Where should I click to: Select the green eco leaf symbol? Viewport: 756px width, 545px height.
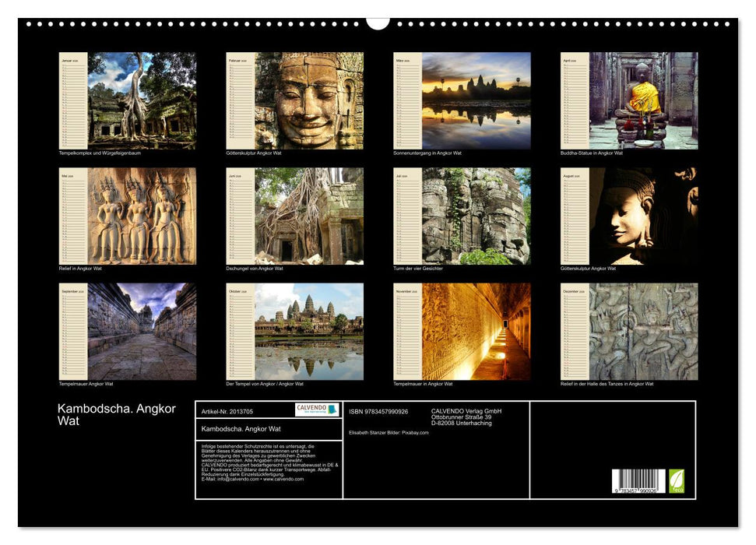click(x=677, y=481)
